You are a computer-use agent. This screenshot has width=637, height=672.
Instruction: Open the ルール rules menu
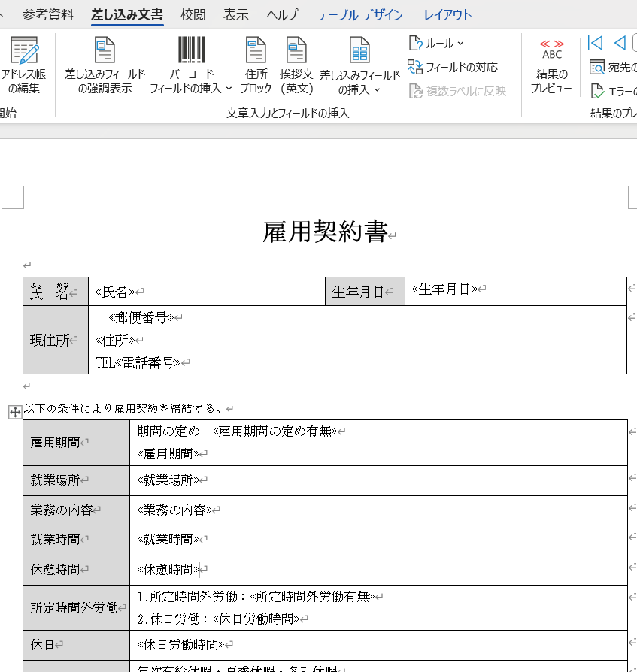pos(436,44)
